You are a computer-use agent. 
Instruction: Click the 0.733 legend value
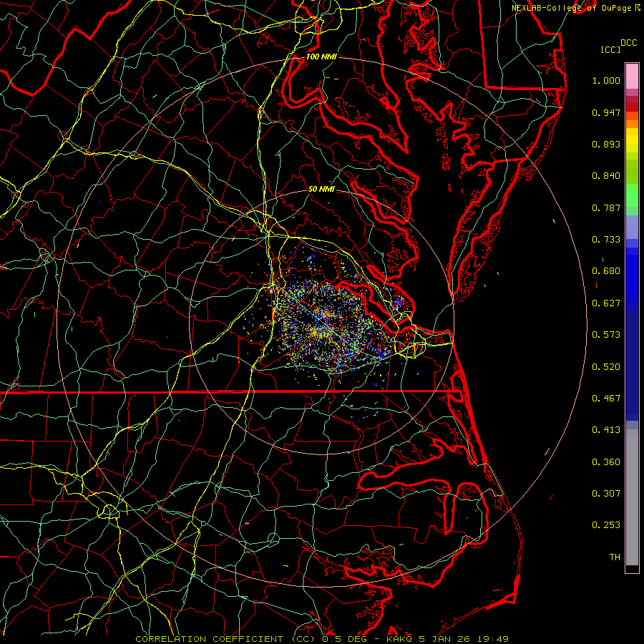606,240
